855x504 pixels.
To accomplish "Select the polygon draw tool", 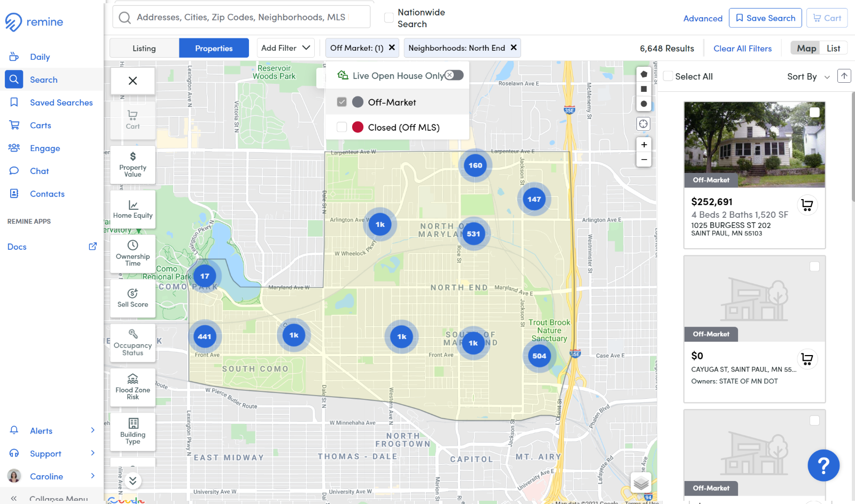I will coord(643,74).
